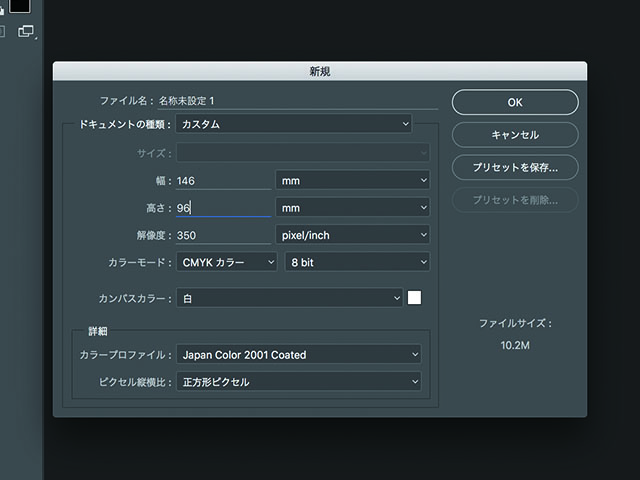Click the 10.2M file size text
This screenshot has width=640, height=480.
tap(515, 345)
